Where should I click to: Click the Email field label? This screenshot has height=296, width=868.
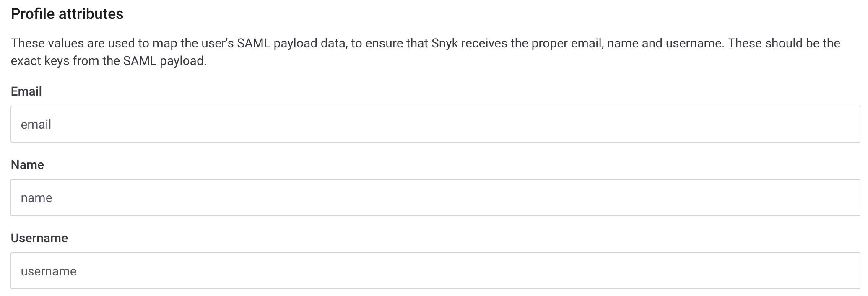tap(26, 91)
